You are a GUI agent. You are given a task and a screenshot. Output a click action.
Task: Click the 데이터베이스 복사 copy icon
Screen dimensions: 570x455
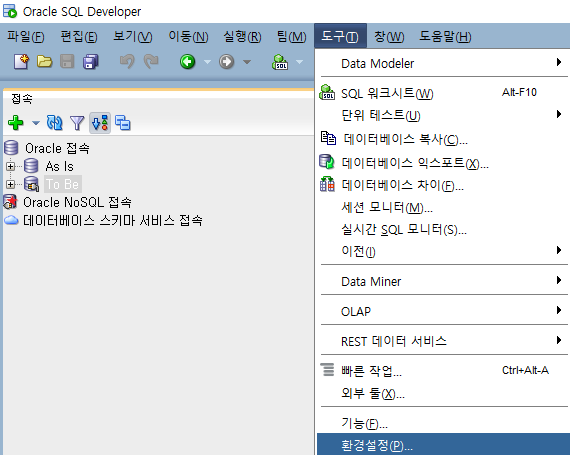(328, 138)
